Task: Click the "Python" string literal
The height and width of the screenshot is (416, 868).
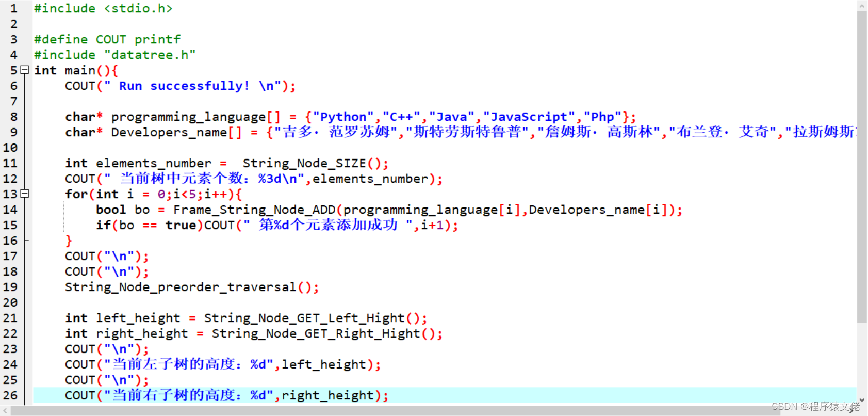Action: (343, 117)
